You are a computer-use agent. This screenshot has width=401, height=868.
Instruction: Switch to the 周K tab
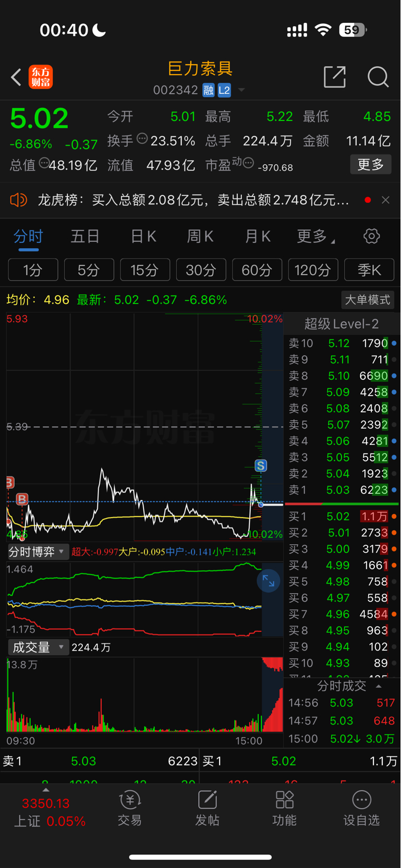click(x=200, y=237)
